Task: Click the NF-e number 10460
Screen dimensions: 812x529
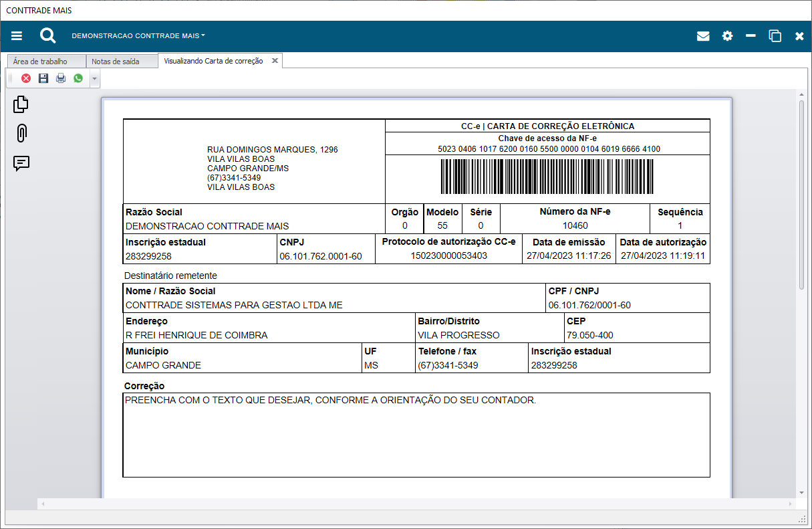Action: click(x=575, y=226)
